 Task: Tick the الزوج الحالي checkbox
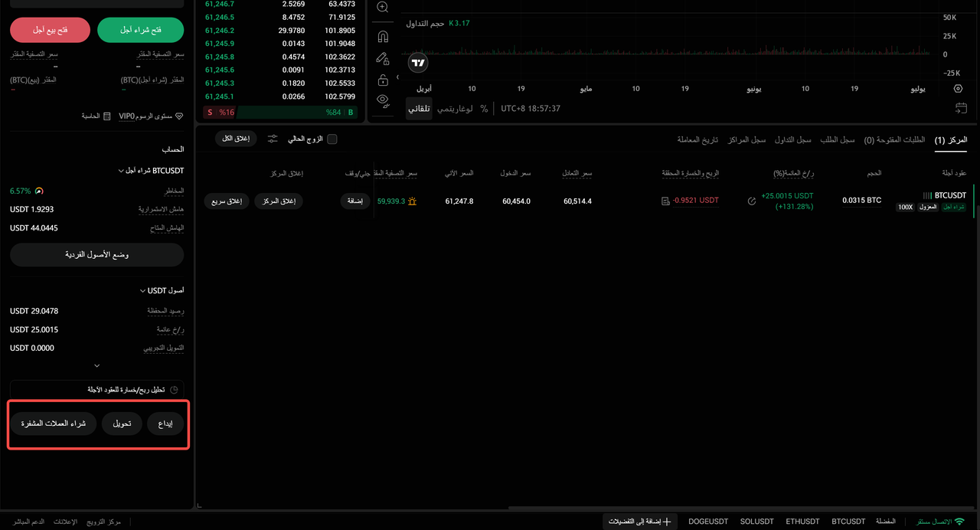[332, 139]
